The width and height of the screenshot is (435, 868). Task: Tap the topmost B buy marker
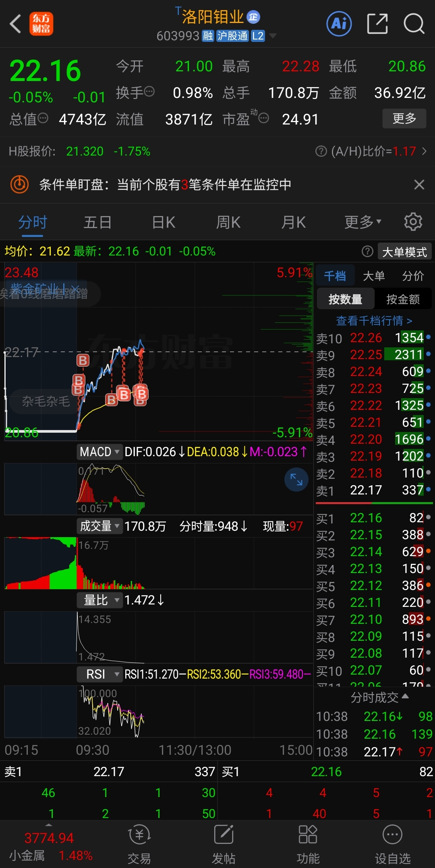pyautogui.click(x=83, y=360)
